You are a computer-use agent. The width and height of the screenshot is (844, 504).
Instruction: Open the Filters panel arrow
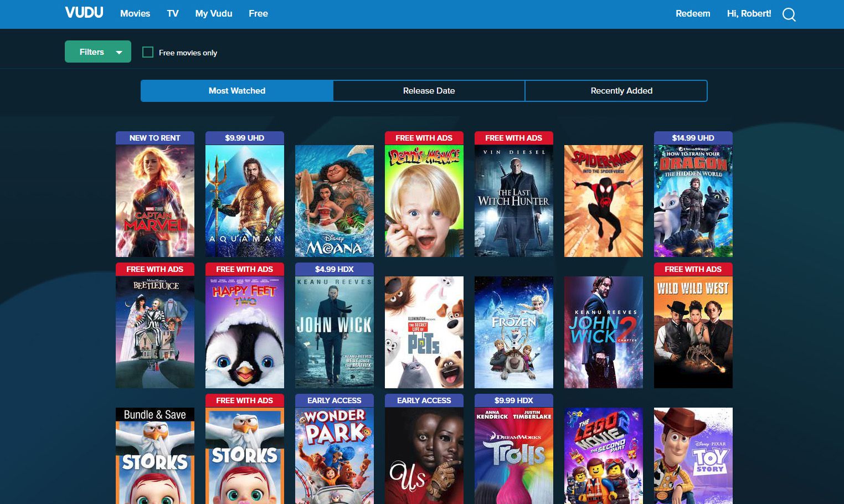pos(119,52)
